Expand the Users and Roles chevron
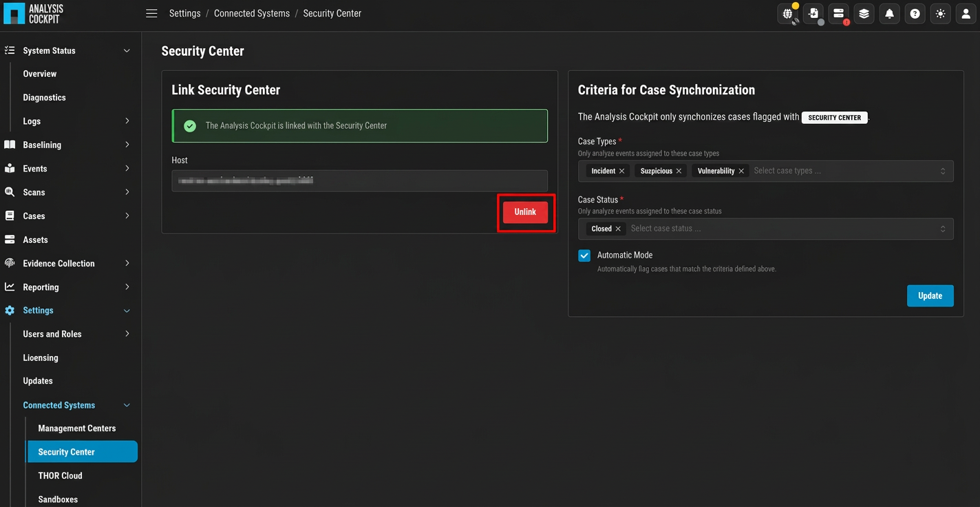This screenshot has height=507, width=980. click(x=127, y=334)
